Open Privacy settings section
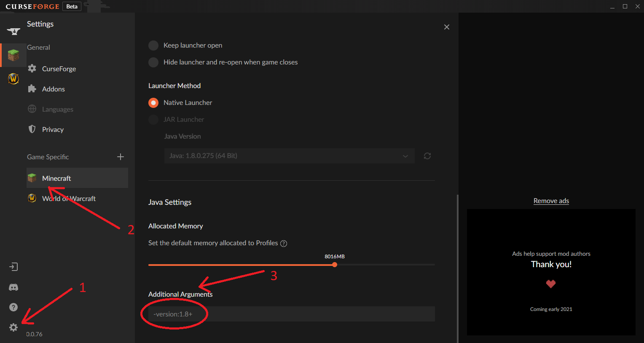This screenshot has height=343, width=644. pos(53,129)
